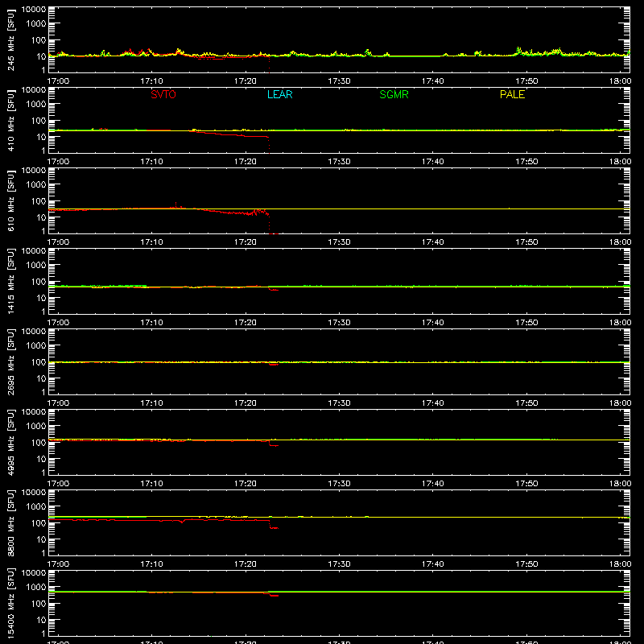Click 18:00 tick label under 245 MHz plot

[x=620, y=81]
